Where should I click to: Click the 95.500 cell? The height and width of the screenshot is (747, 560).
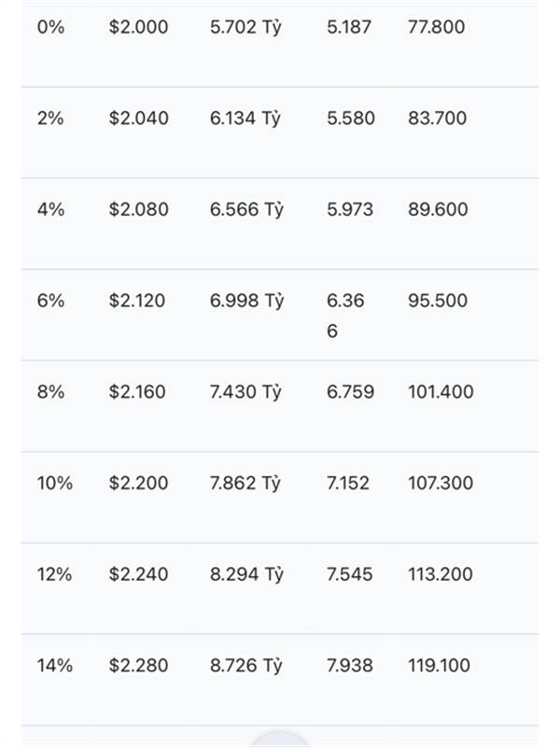click(x=438, y=301)
